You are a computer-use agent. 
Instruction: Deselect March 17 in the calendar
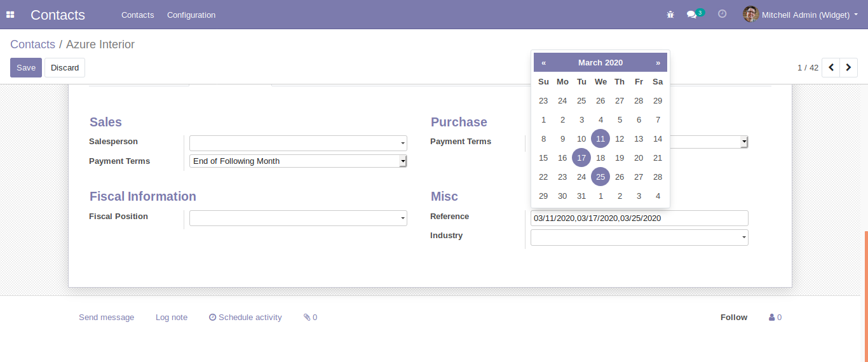tap(581, 158)
